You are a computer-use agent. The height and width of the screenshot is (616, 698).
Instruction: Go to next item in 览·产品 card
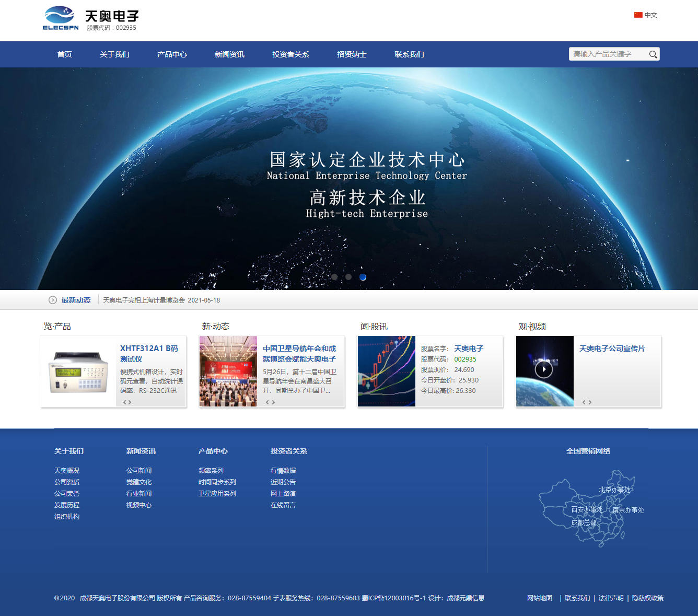click(130, 402)
